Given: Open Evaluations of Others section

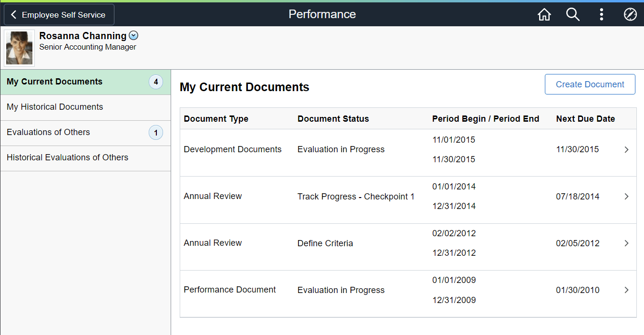Looking at the screenshot, I should (x=85, y=133).
